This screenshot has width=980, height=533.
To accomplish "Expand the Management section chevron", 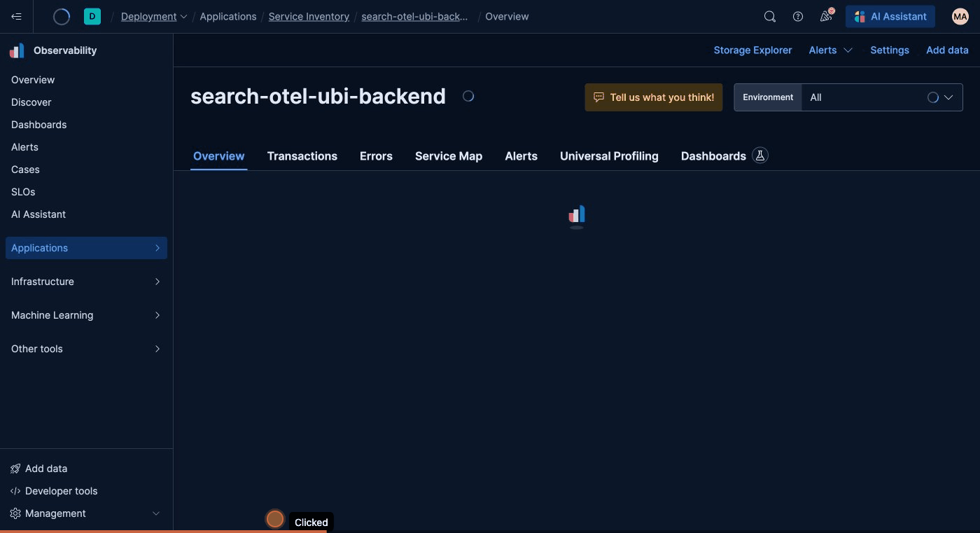I will pos(156,513).
